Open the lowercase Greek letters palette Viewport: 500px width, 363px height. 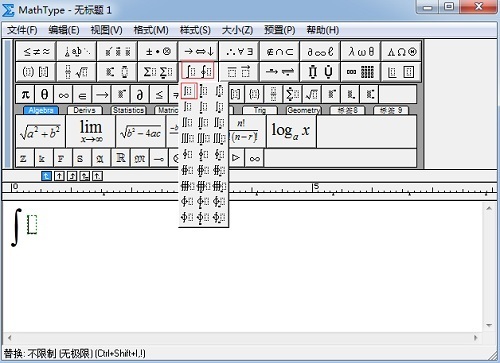click(361, 51)
